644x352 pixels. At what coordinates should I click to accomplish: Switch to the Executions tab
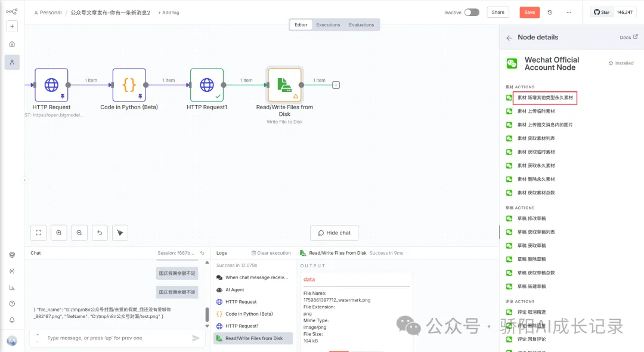pos(328,24)
